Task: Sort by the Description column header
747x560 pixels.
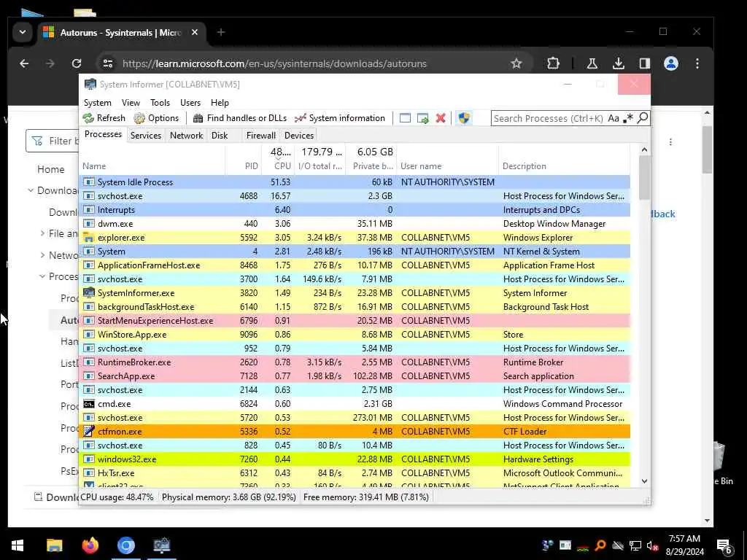Action: click(x=565, y=159)
